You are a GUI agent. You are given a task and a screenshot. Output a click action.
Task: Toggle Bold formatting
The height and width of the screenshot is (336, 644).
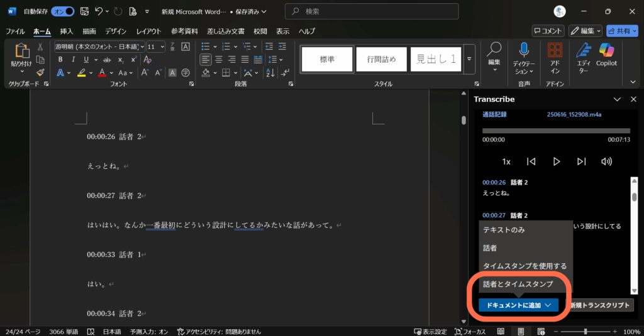coord(60,60)
